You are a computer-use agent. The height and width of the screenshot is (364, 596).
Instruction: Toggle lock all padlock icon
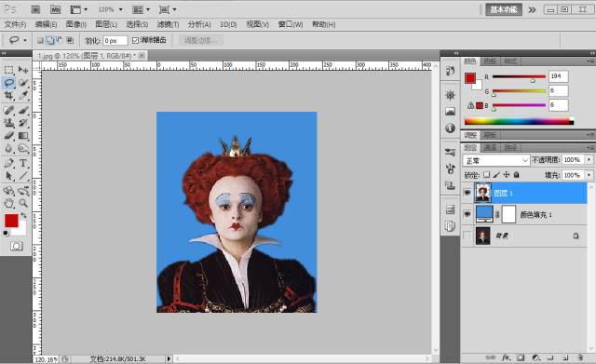[x=516, y=175]
